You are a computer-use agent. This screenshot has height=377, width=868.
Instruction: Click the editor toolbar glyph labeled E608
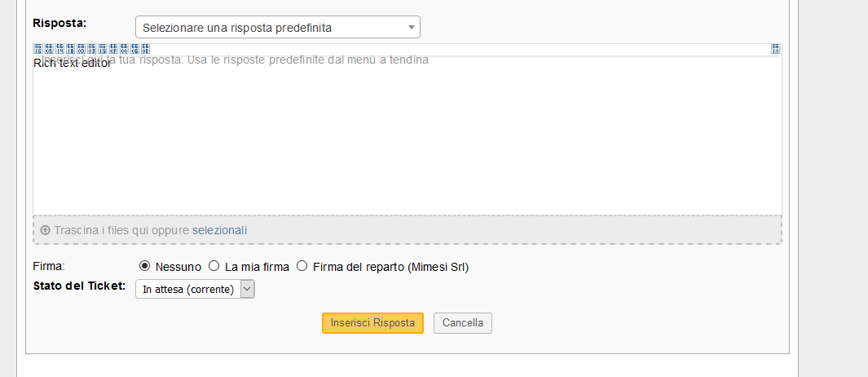pyautogui.click(x=146, y=49)
